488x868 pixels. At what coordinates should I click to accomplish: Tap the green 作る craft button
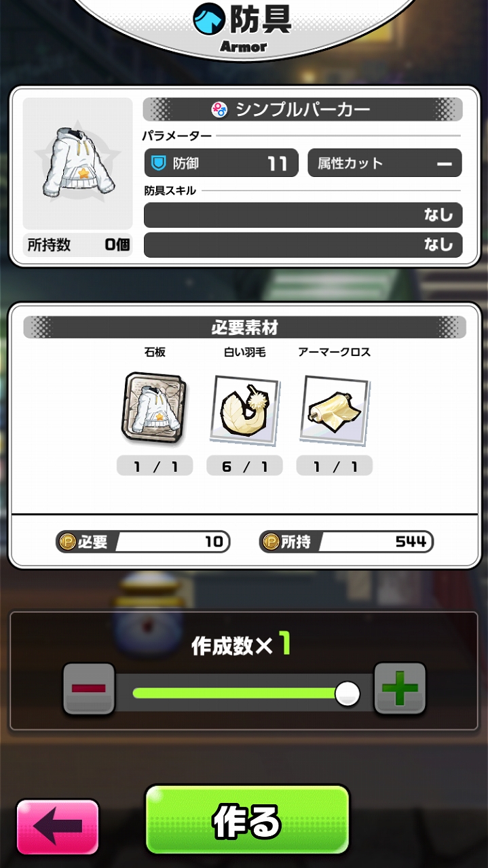247,820
